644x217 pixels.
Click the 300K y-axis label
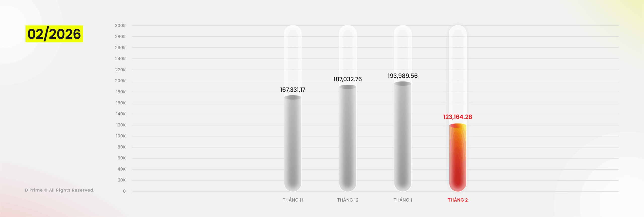(120, 25)
